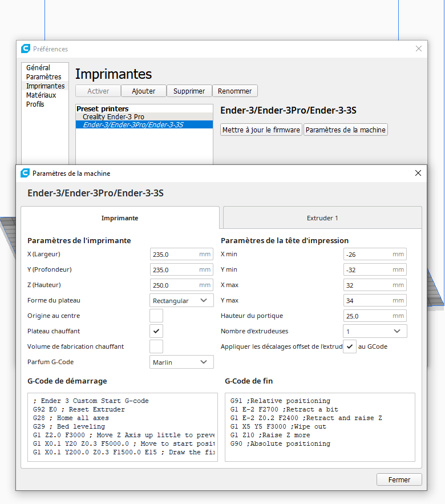Screen dimensions: 445x504
Task: Click the Cura logo in Paramètres de la machine title bar
Action: (x=25, y=174)
